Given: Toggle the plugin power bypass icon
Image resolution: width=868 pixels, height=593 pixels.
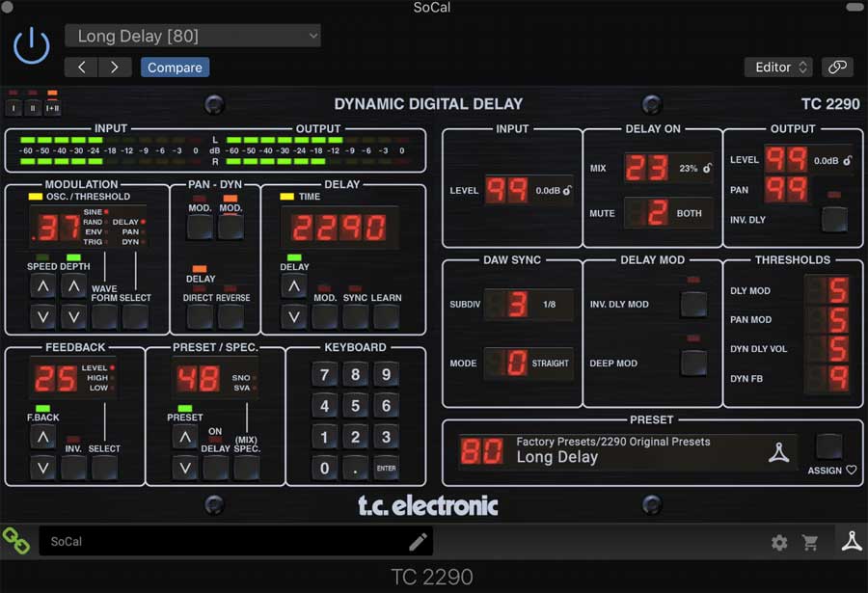Looking at the screenshot, I should coord(32,45).
